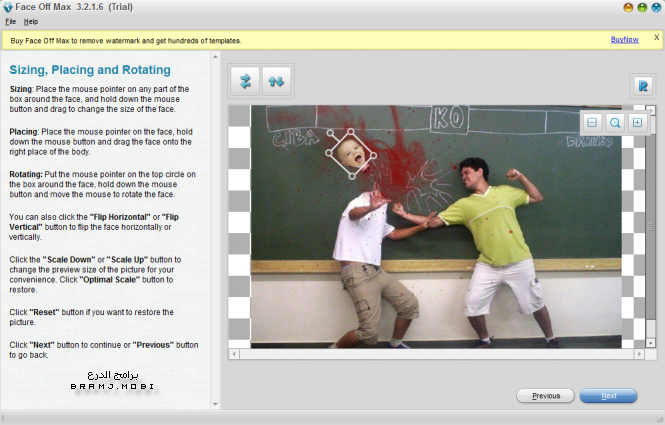Dismiss the yellow trial notification bar

(656, 37)
